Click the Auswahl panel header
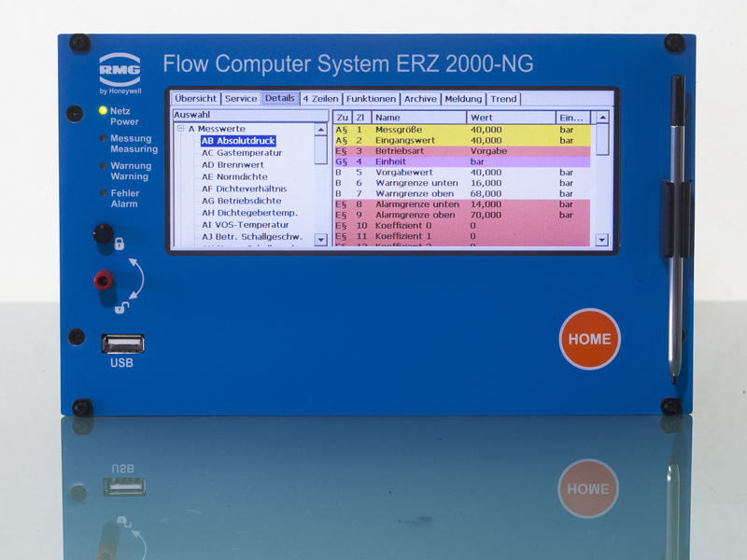 (250, 115)
